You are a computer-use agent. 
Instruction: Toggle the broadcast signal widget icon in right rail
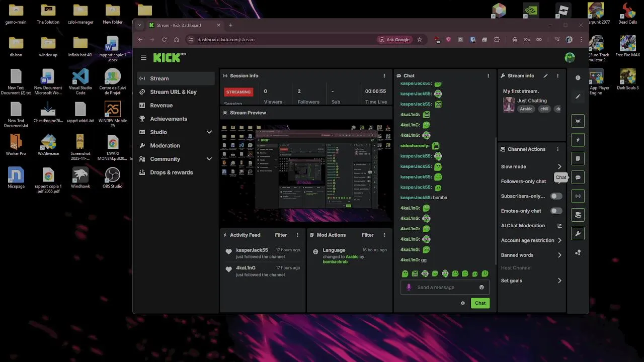[x=578, y=196]
